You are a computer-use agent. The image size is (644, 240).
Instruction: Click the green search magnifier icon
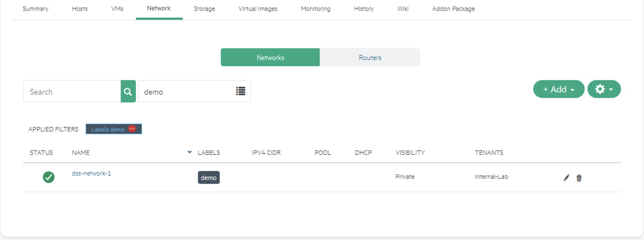[128, 92]
